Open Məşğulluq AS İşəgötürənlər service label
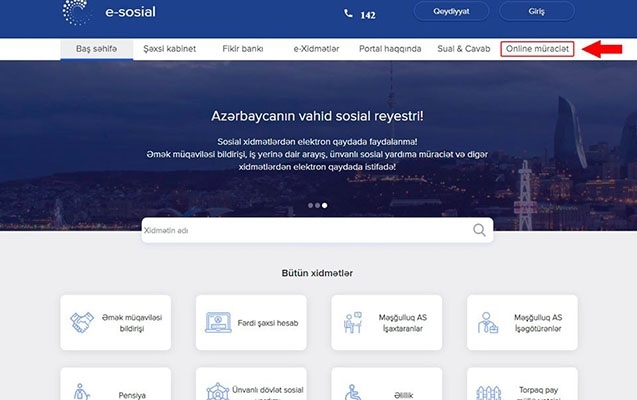The image size is (637, 400). pos(538,323)
